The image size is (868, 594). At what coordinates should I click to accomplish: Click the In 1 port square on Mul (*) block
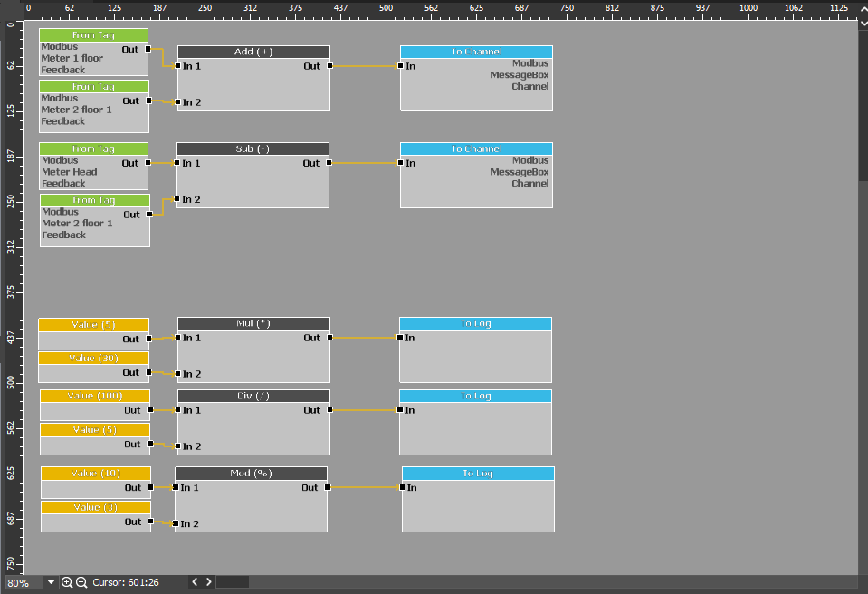(x=177, y=338)
